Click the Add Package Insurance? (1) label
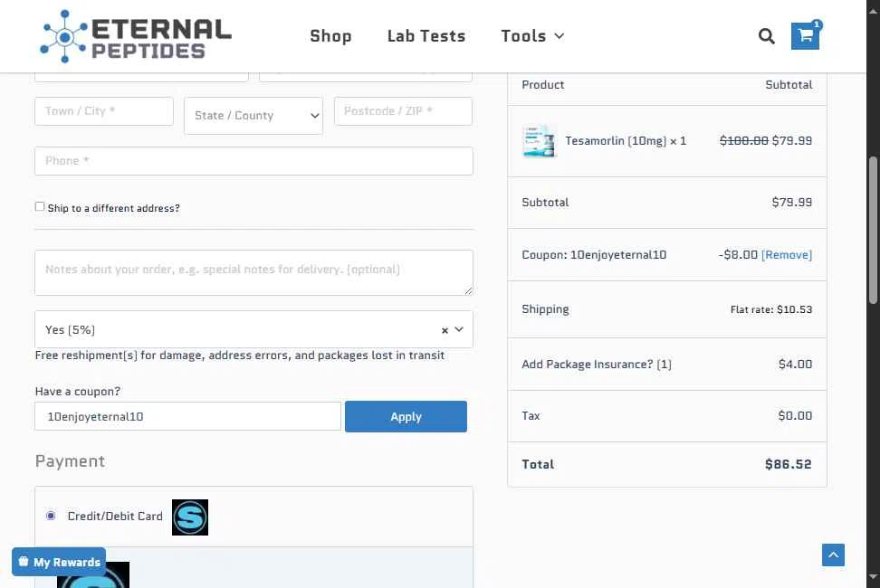The width and height of the screenshot is (880, 588). click(x=596, y=365)
